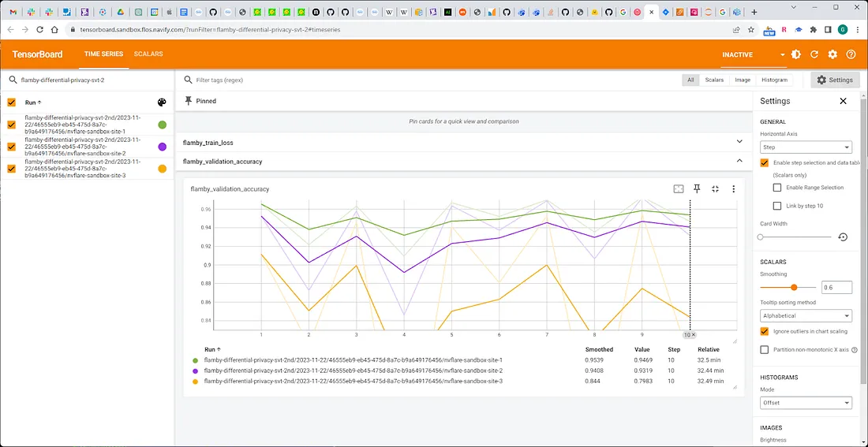Focus the Filter tags regex field
The image size is (868, 447).
pos(432,80)
